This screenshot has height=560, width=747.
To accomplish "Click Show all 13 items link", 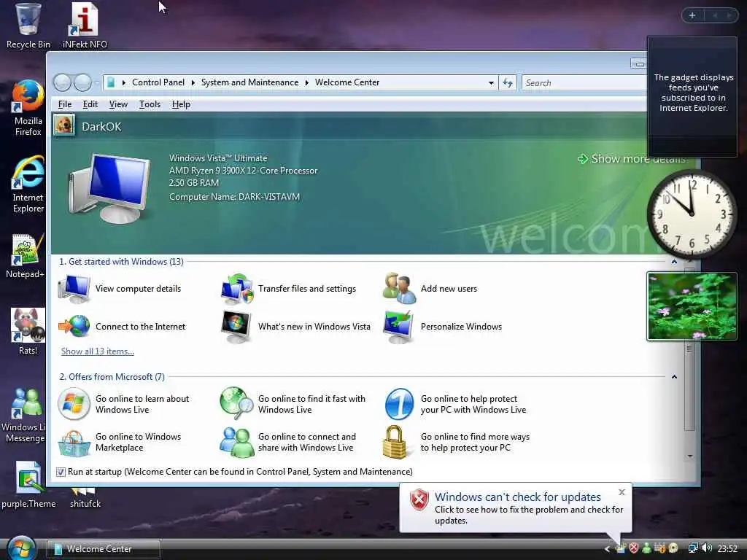I will point(98,351).
